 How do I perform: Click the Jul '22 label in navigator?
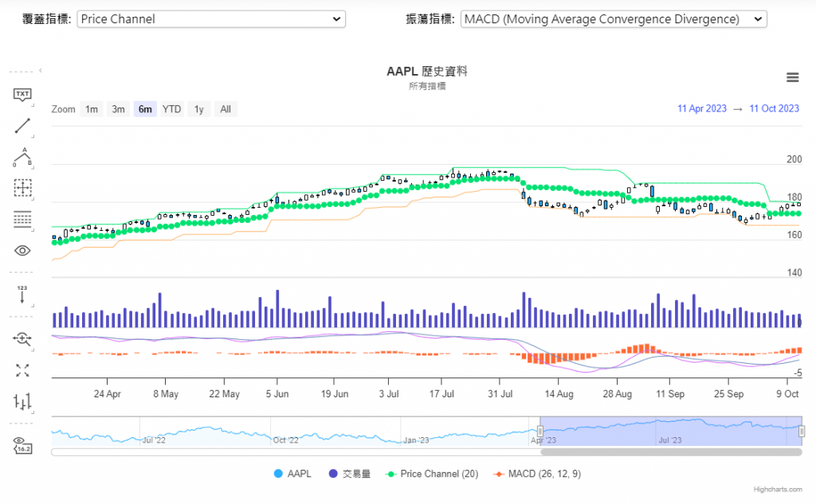154,440
